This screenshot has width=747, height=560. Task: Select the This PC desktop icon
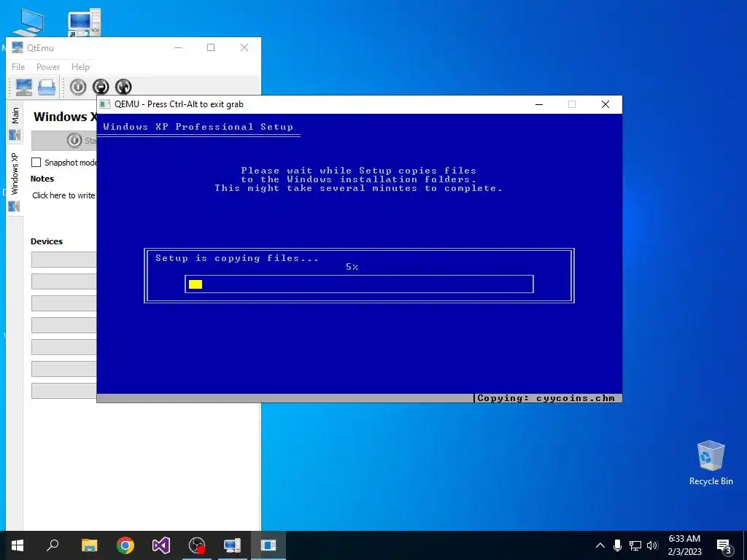(28, 21)
